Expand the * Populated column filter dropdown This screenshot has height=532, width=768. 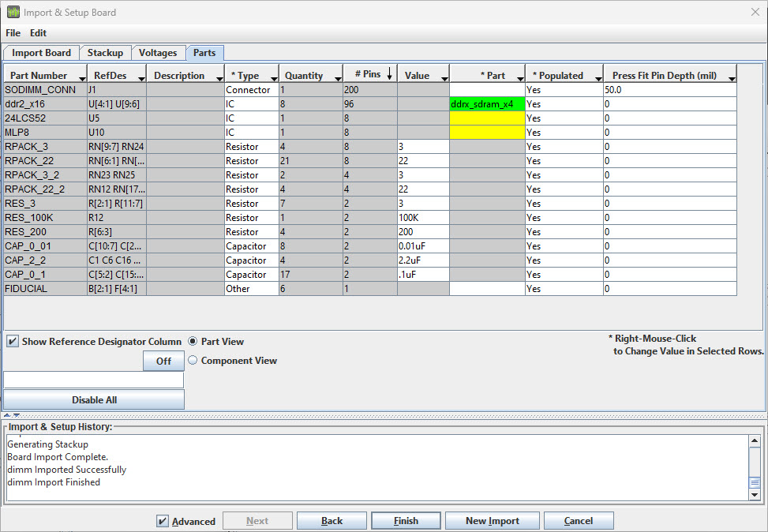[x=596, y=77]
